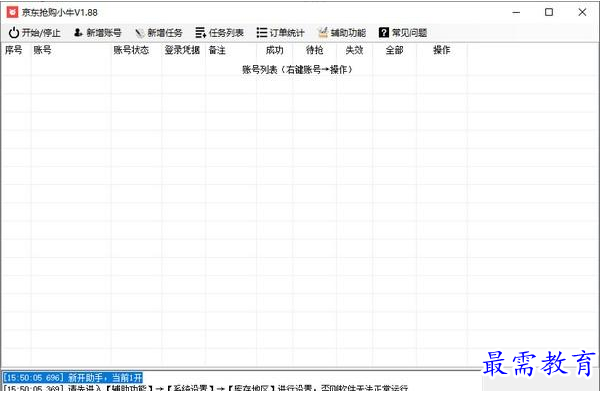Viewport: 604px width, 395px height.
Task: Click the log line starting 请先进入【辅助功能】
Action: point(206,388)
